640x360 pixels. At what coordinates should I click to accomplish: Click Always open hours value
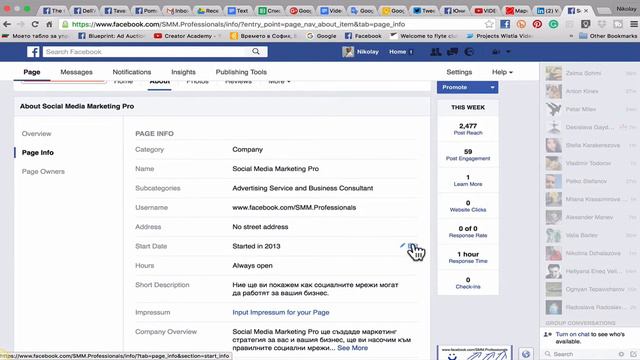[x=252, y=265]
